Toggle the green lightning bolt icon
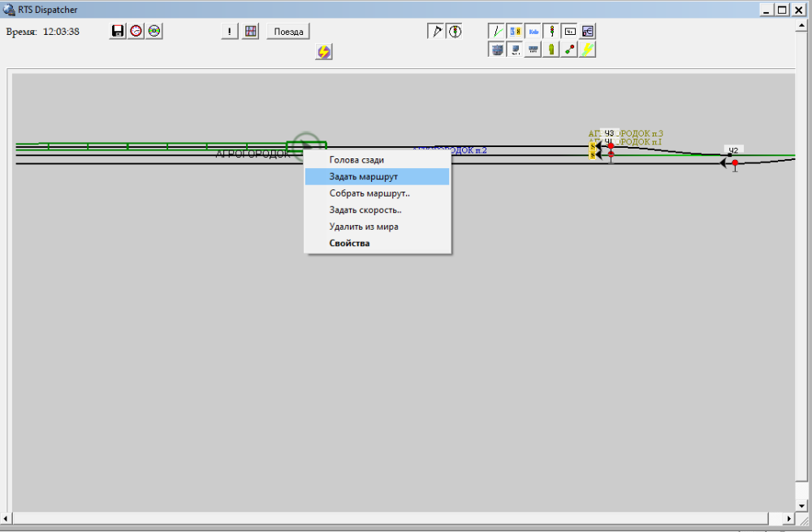This screenshot has height=532, width=812. (x=588, y=50)
